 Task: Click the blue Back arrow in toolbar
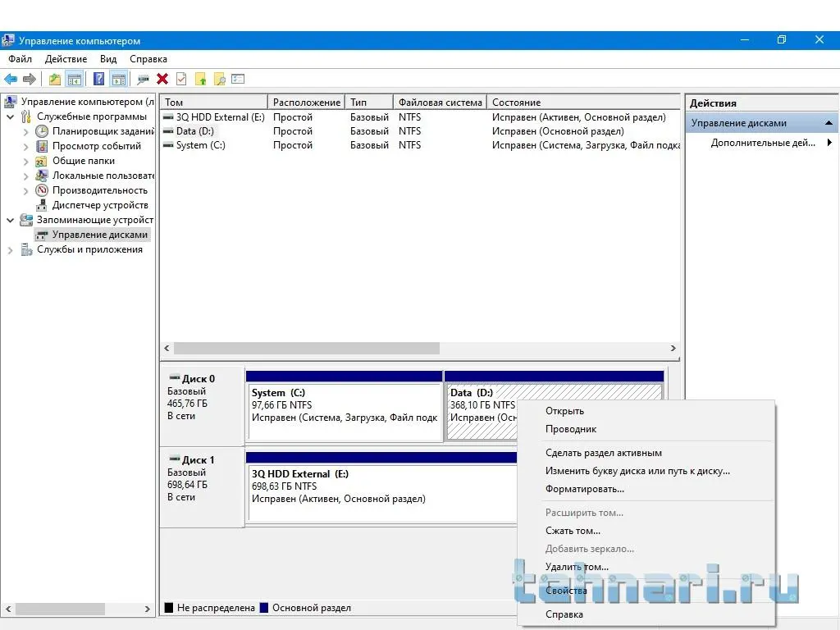(x=11, y=80)
